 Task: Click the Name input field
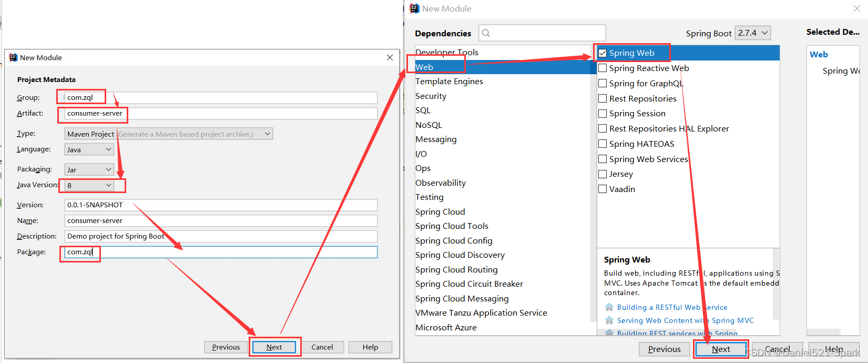tap(221, 220)
